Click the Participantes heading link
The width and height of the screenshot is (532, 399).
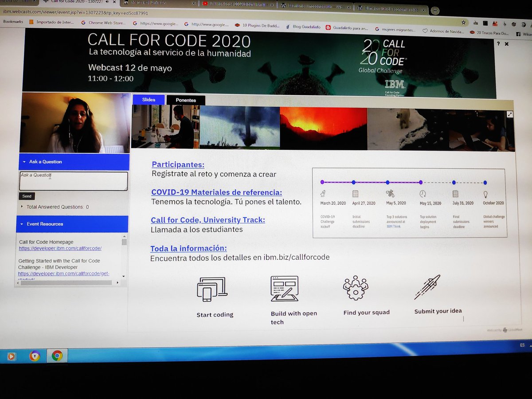tap(178, 164)
